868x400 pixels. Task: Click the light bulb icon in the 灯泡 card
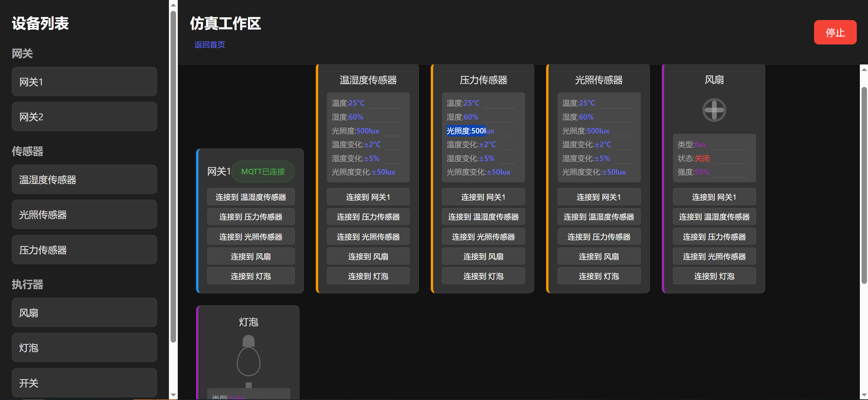click(x=249, y=360)
